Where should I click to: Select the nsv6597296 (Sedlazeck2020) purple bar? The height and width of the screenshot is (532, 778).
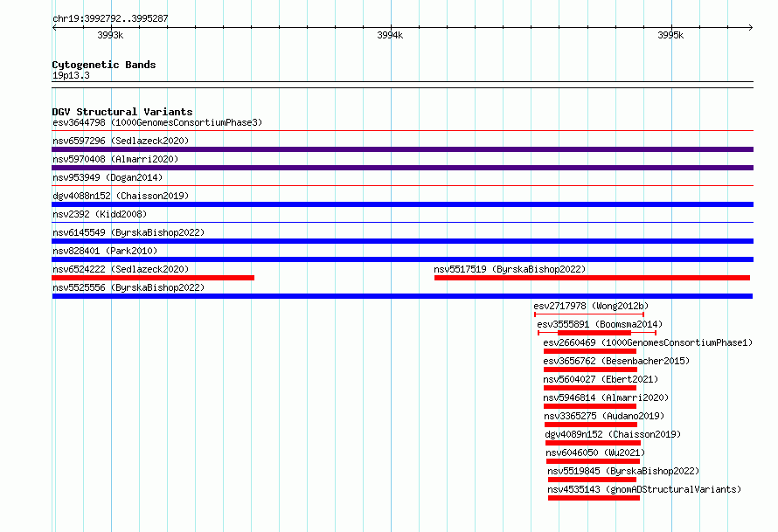[x=402, y=149]
